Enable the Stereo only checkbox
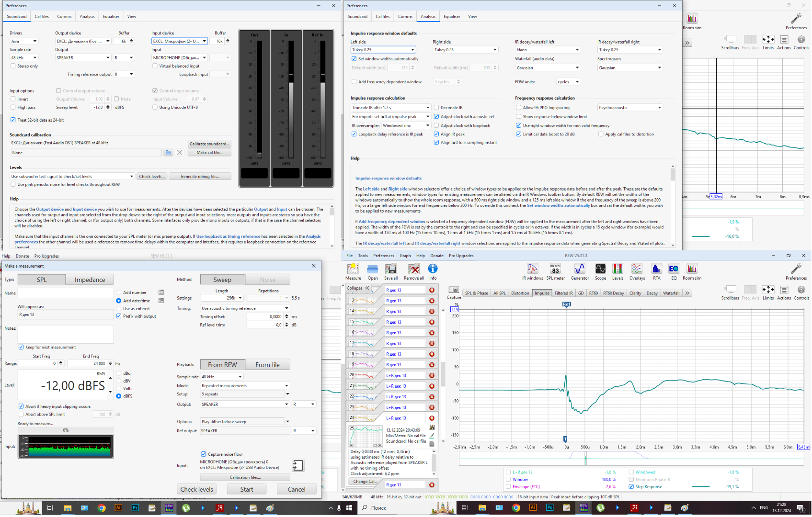The image size is (812, 517). pos(13,66)
